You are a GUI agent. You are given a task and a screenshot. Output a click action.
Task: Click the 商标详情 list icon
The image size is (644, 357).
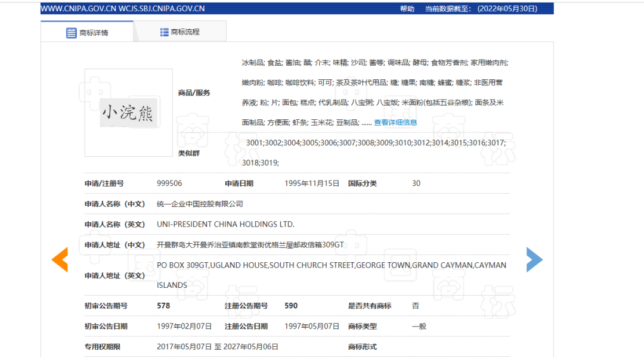tap(71, 33)
